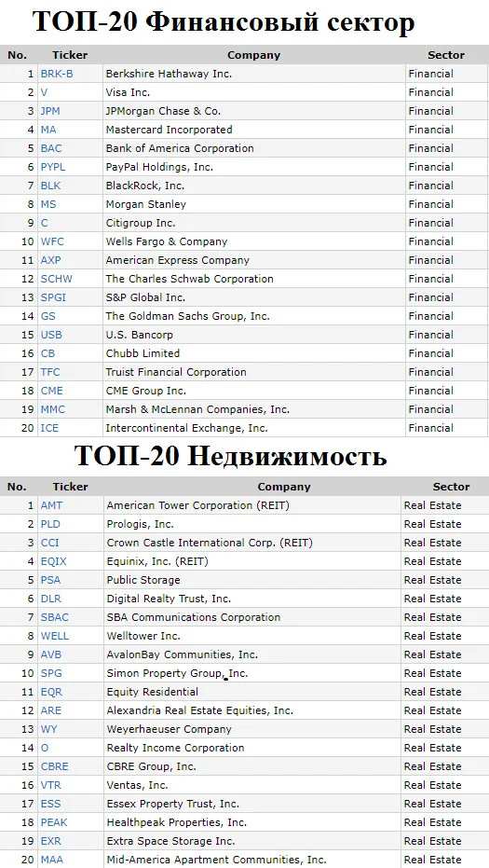Image resolution: width=489 pixels, height=868 pixels.
Task: Click the PYPL ticker link
Action: coord(53,167)
